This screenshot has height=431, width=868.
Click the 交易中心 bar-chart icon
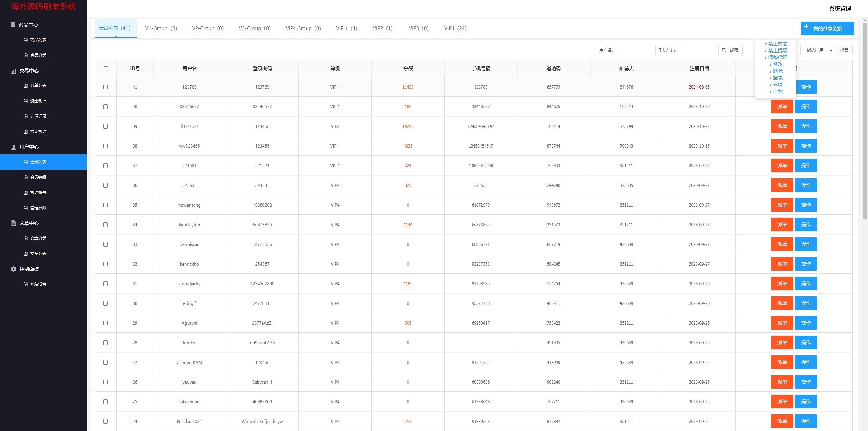[x=14, y=71]
